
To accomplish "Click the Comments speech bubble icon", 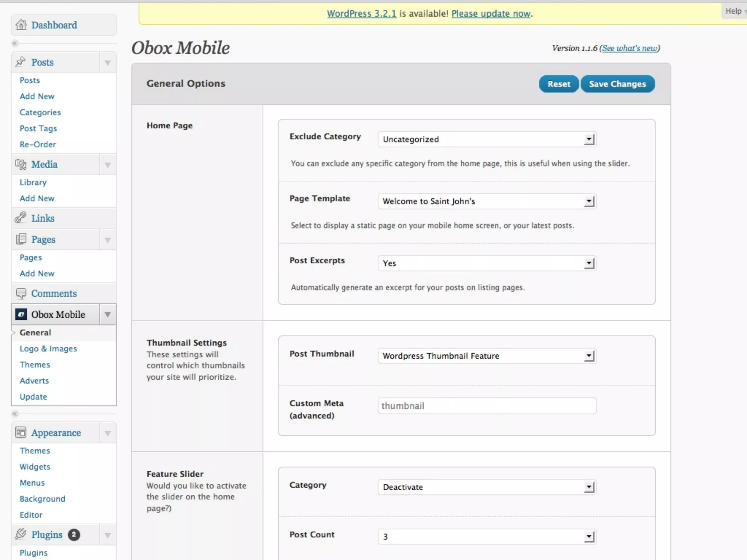I will point(21,293).
